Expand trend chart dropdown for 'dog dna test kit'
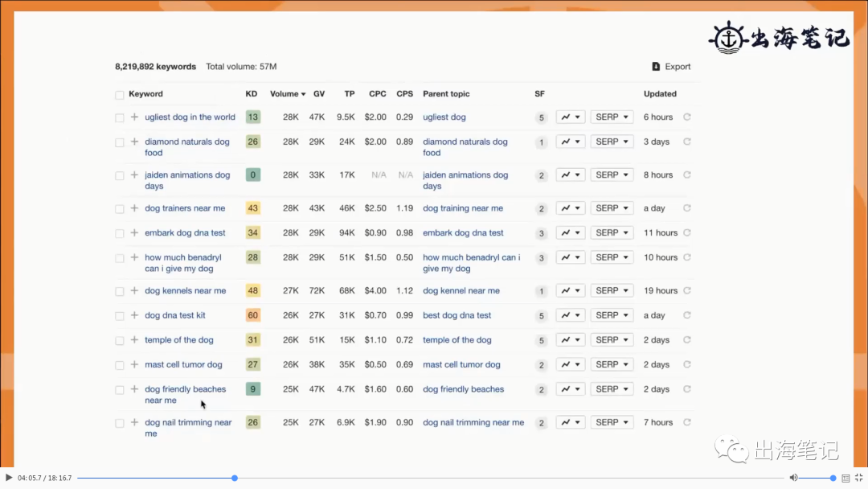The height and width of the screenshot is (489, 868). point(570,315)
